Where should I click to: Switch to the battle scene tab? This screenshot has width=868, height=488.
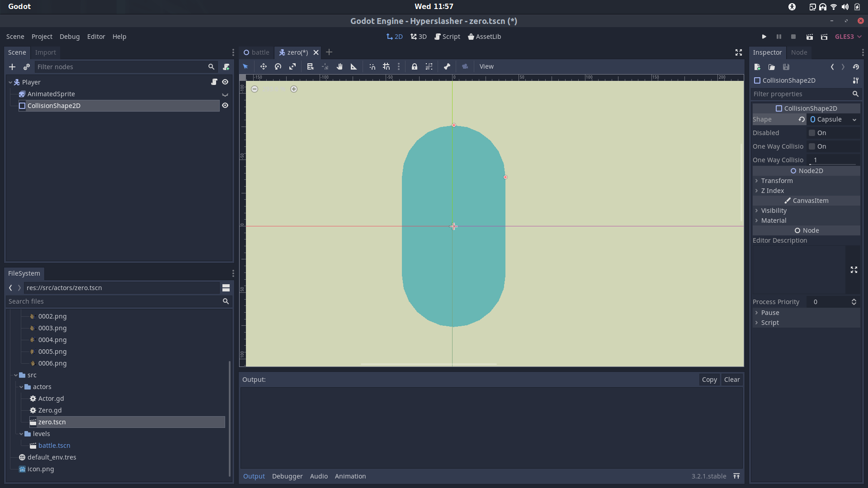(260, 52)
